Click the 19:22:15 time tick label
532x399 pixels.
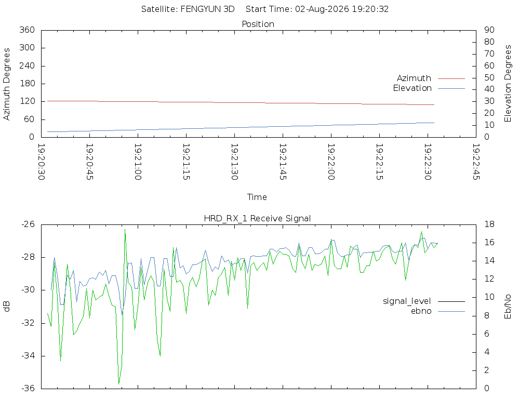[379, 162]
